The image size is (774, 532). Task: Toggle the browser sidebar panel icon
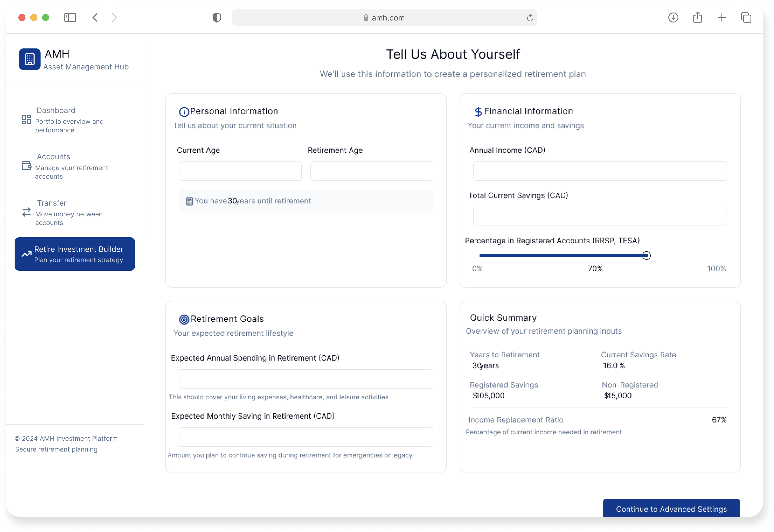[x=70, y=18]
